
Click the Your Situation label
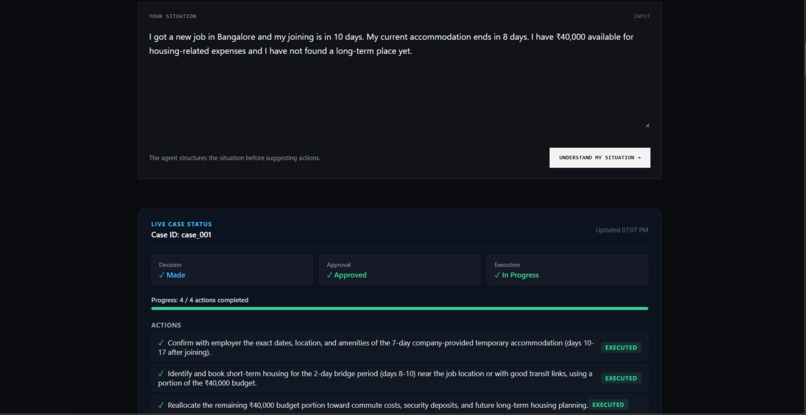172,16
